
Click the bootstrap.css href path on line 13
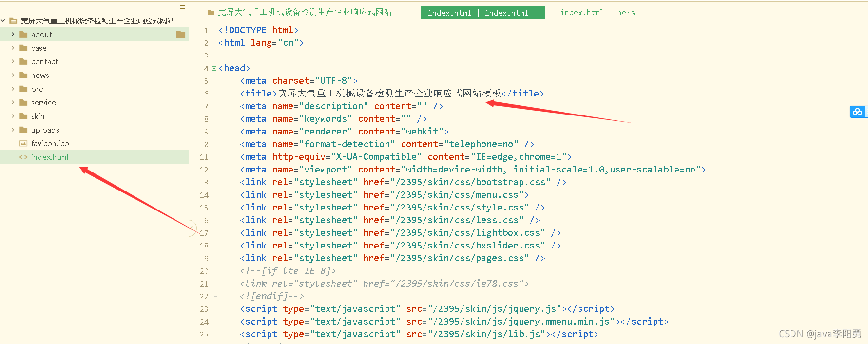tap(470, 182)
